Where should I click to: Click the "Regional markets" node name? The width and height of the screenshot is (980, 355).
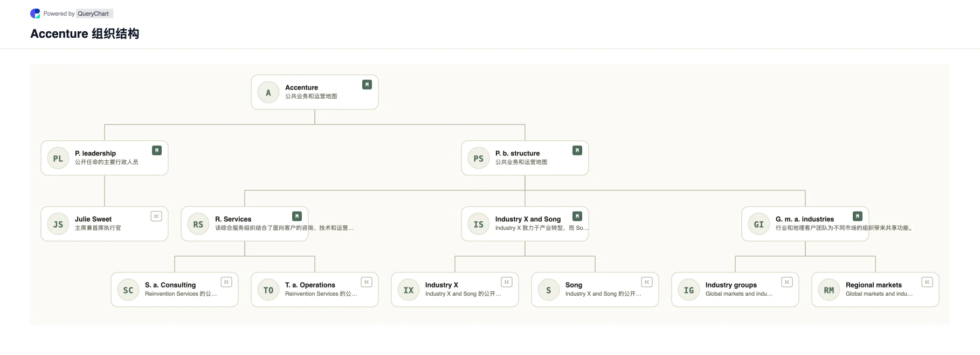point(874,285)
